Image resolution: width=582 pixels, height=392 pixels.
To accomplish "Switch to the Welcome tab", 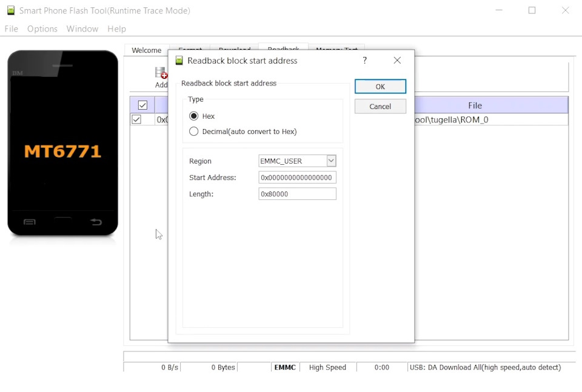I will point(147,50).
